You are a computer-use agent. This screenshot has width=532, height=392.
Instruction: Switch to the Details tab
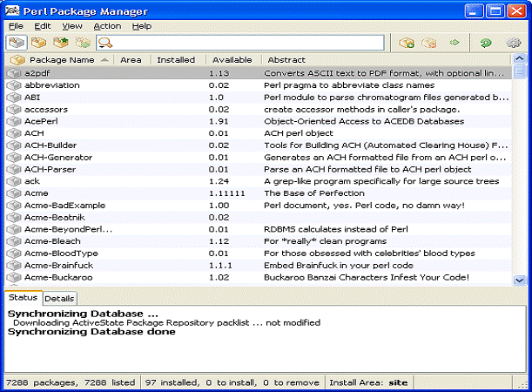coord(59,299)
